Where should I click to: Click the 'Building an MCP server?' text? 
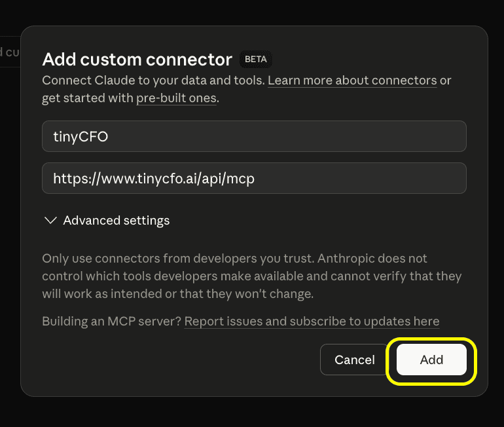point(112,321)
